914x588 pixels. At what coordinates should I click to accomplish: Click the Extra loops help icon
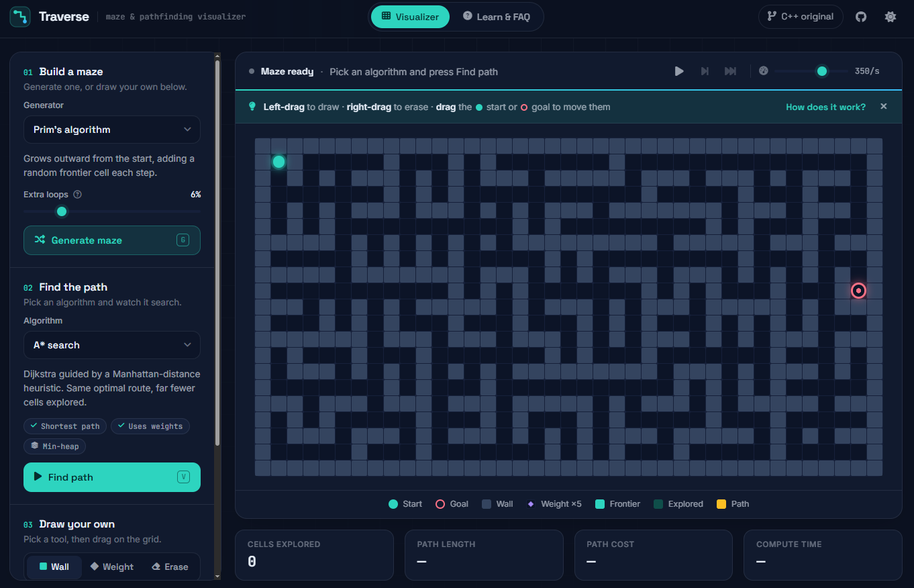click(x=77, y=195)
